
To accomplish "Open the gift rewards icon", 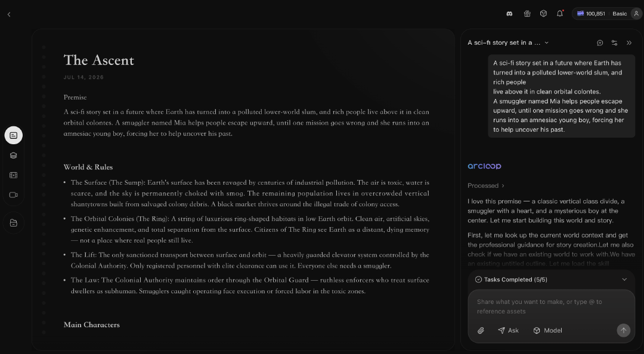I will [527, 14].
